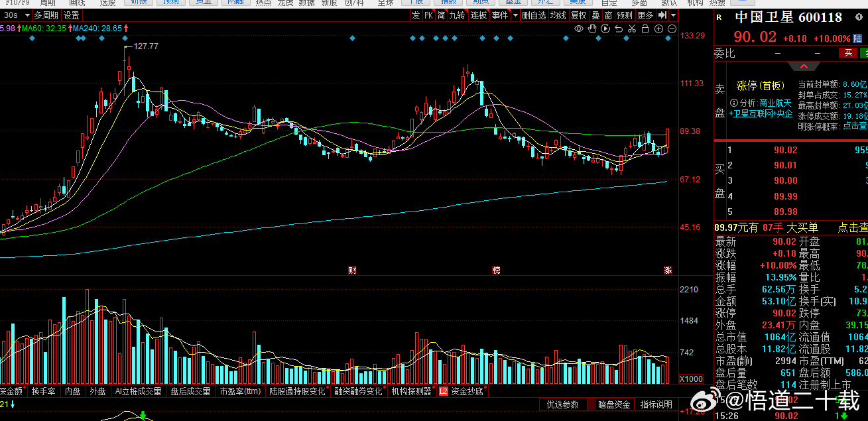Expand dropdown arrow after 更多 toolbar
This screenshot has height=421, width=868.
point(673,15)
